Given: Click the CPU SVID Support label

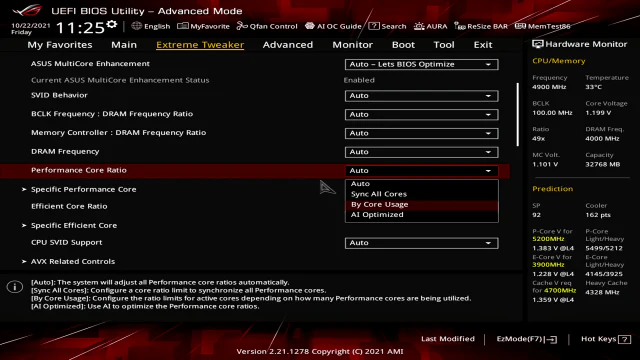Looking at the screenshot, I should pos(67,242).
